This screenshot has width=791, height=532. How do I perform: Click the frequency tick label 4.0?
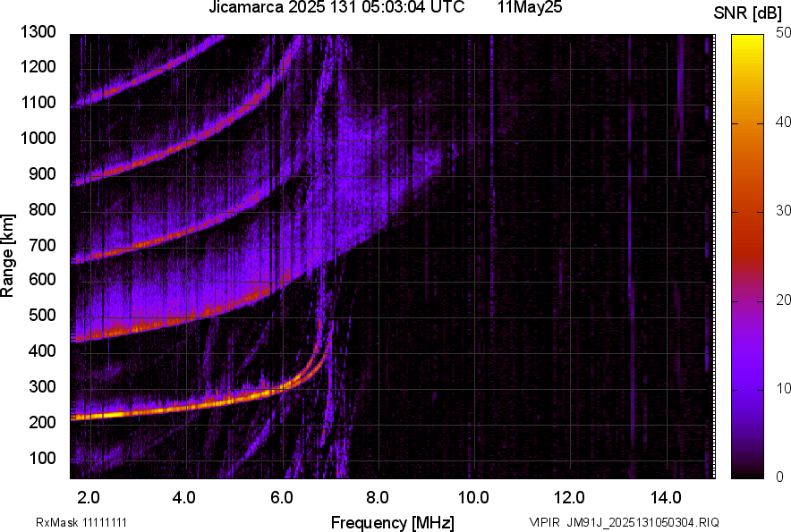184,498
